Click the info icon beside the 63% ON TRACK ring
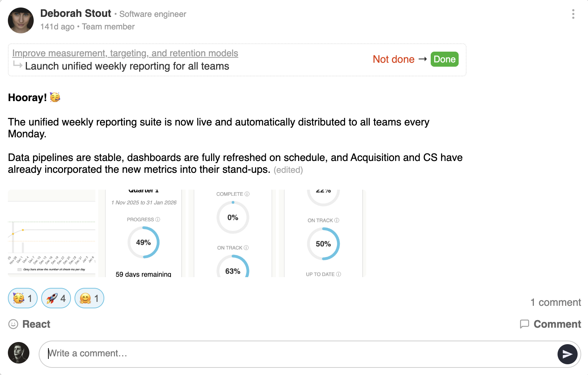 [247, 247]
